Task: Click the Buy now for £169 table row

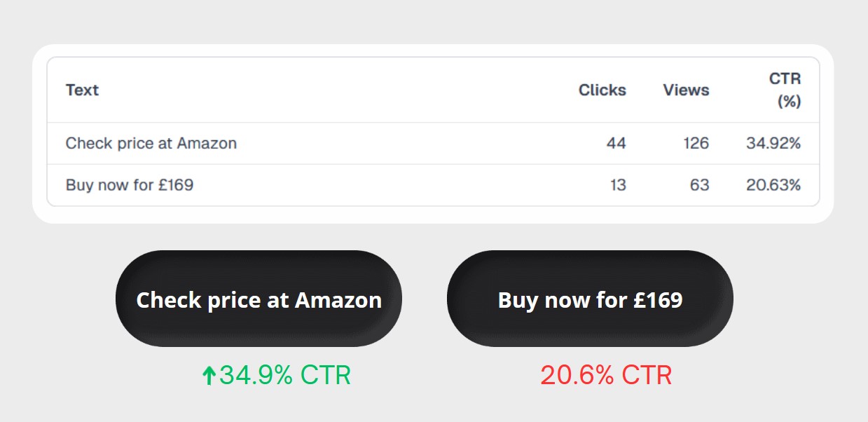Action: point(433,185)
